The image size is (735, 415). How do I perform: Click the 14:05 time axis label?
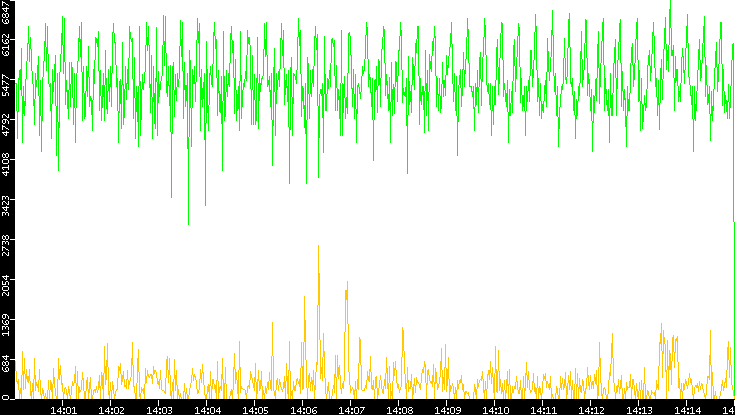255,410
